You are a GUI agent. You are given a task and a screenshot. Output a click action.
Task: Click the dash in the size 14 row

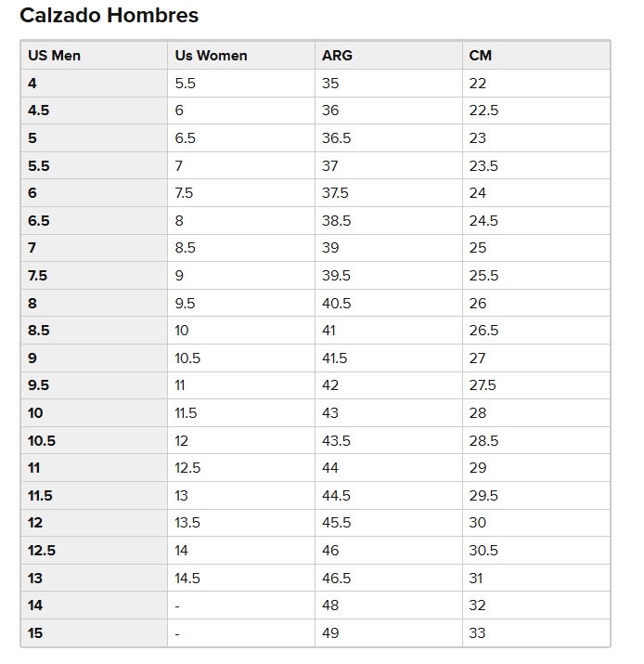click(x=177, y=606)
